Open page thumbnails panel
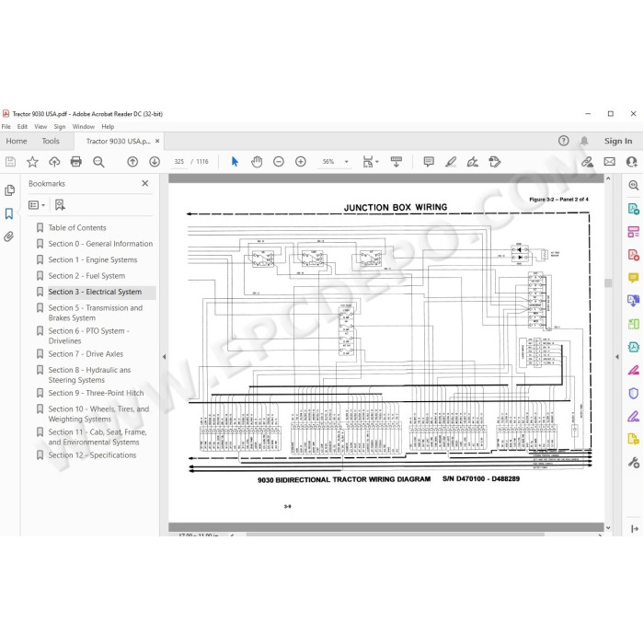644x644 pixels. point(9,190)
